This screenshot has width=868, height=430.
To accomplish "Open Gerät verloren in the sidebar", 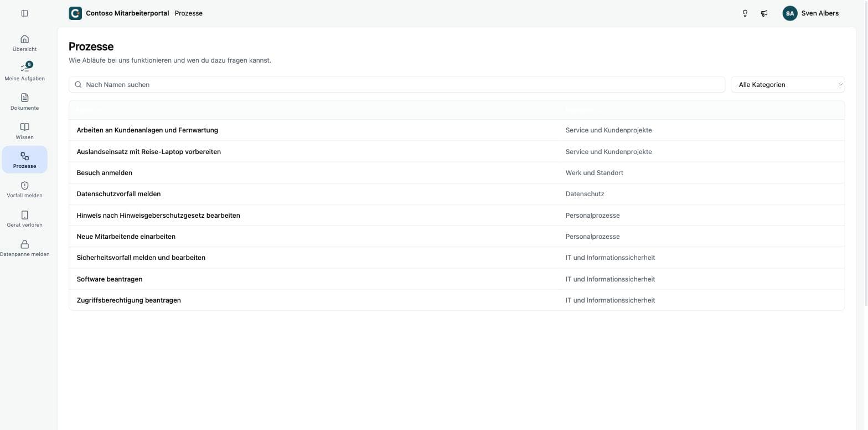I will point(24,219).
